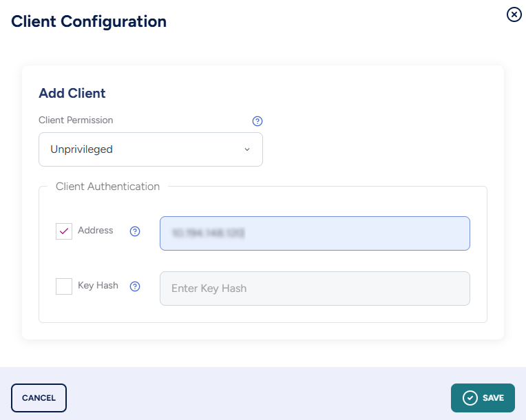The width and height of the screenshot is (526, 420).
Task: Uncheck the Address checkbox
Action: 64,231
